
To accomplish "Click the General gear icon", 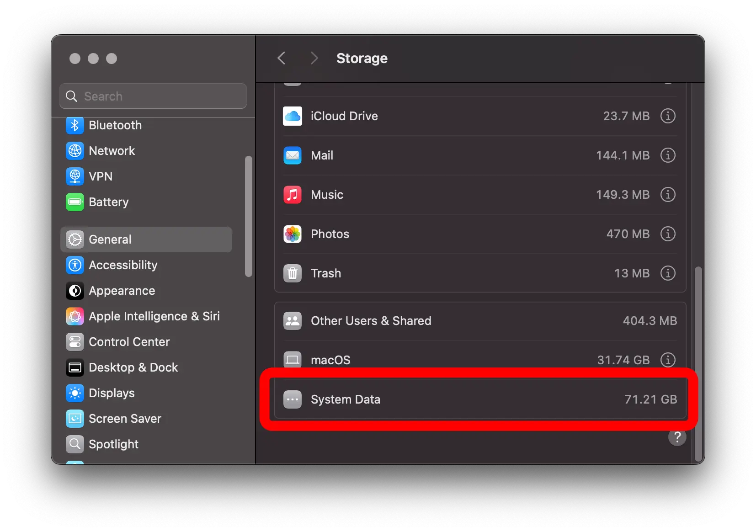I will click(x=75, y=239).
